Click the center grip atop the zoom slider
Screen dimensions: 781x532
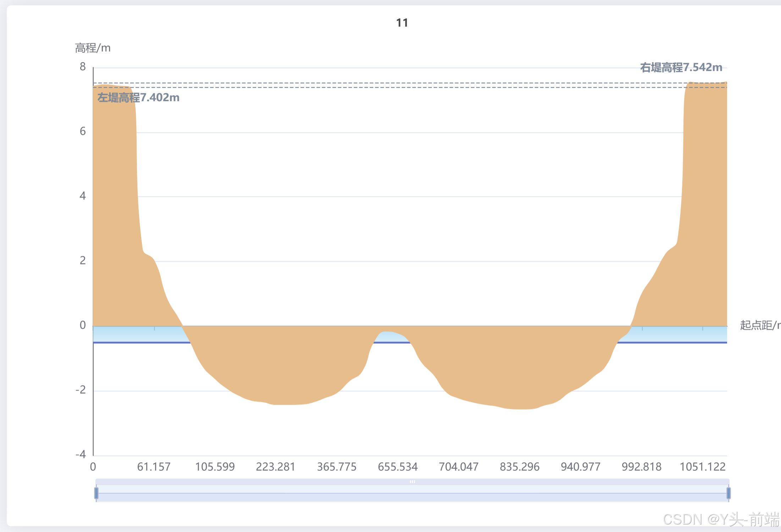[x=412, y=482]
